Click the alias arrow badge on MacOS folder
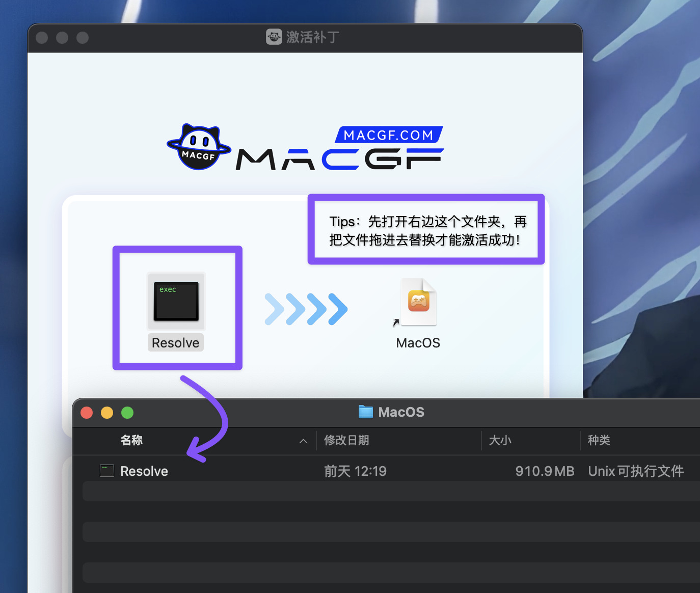Image resolution: width=700 pixels, height=593 pixels. pyautogui.click(x=396, y=322)
